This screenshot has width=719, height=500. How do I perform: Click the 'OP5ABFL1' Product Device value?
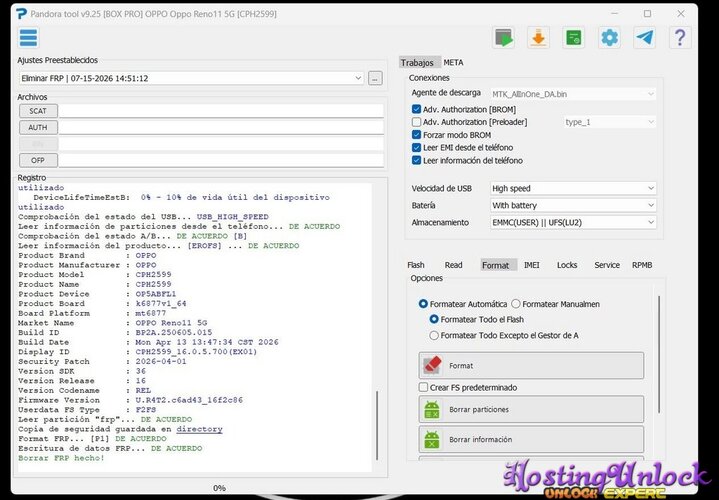(x=156, y=294)
